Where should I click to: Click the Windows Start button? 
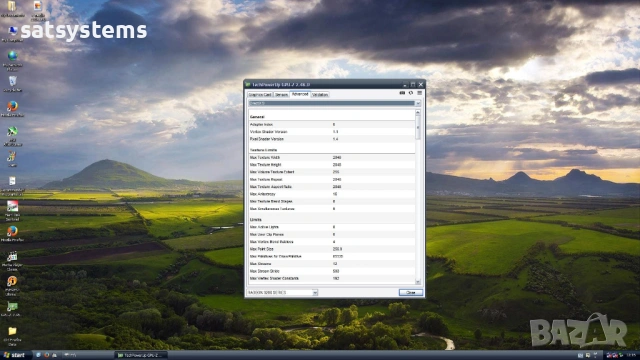click(x=14, y=355)
